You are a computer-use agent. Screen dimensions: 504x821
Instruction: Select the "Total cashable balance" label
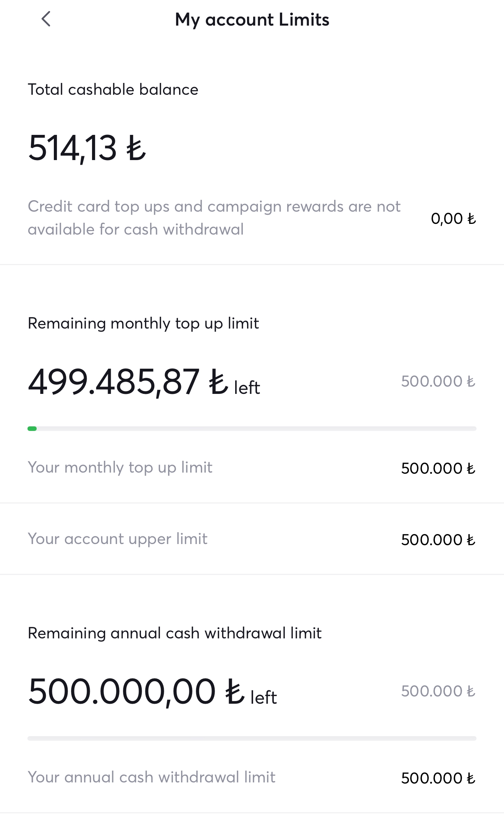click(113, 90)
